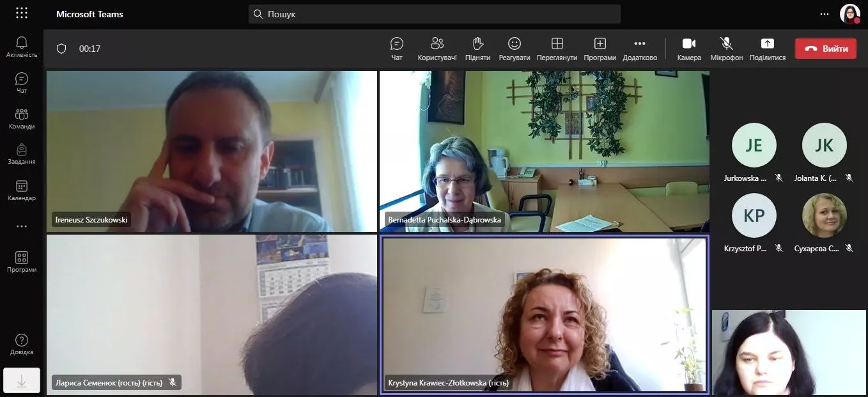Viewport: 868px width, 397px height.
Task: Raise hand with Підняти button
Action: [477, 48]
